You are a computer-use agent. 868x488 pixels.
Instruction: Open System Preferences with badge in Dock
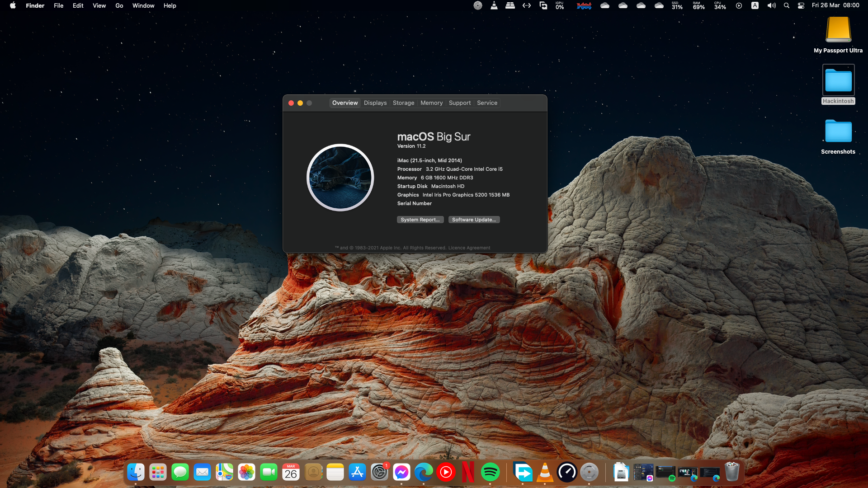[x=379, y=473]
